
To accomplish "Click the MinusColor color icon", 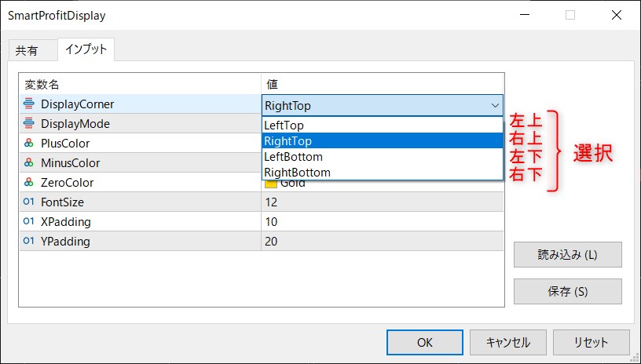I will pos(29,163).
